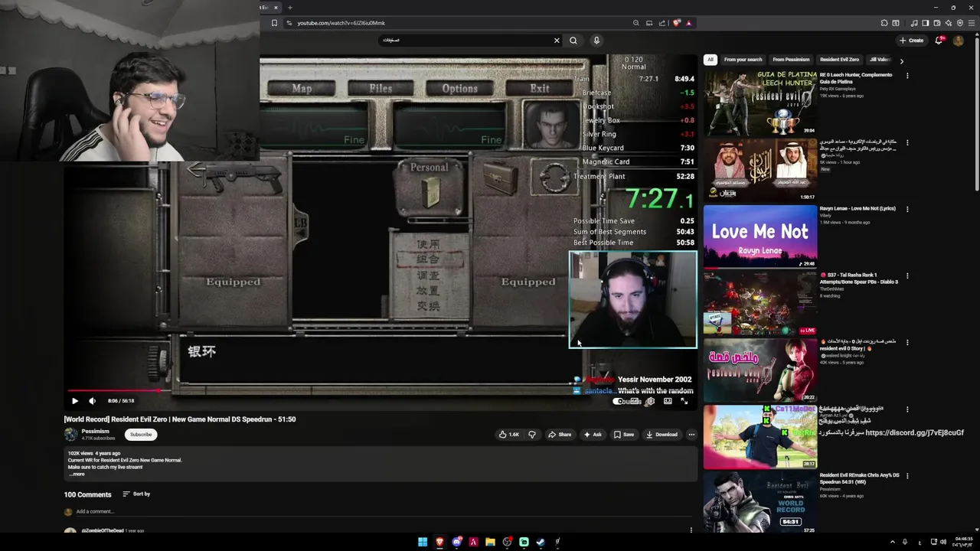Screen dimensions: 980x551
Task: Close the current YouTube tab
Action: [276, 8]
